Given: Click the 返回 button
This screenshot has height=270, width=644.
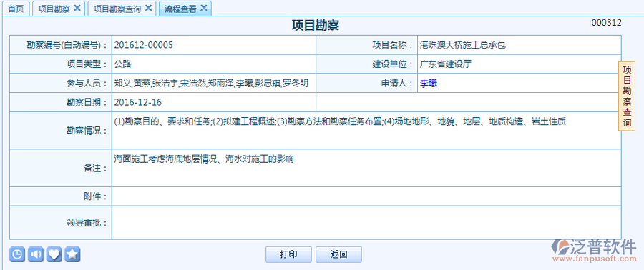Looking at the screenshot, I should pos(339,254).
